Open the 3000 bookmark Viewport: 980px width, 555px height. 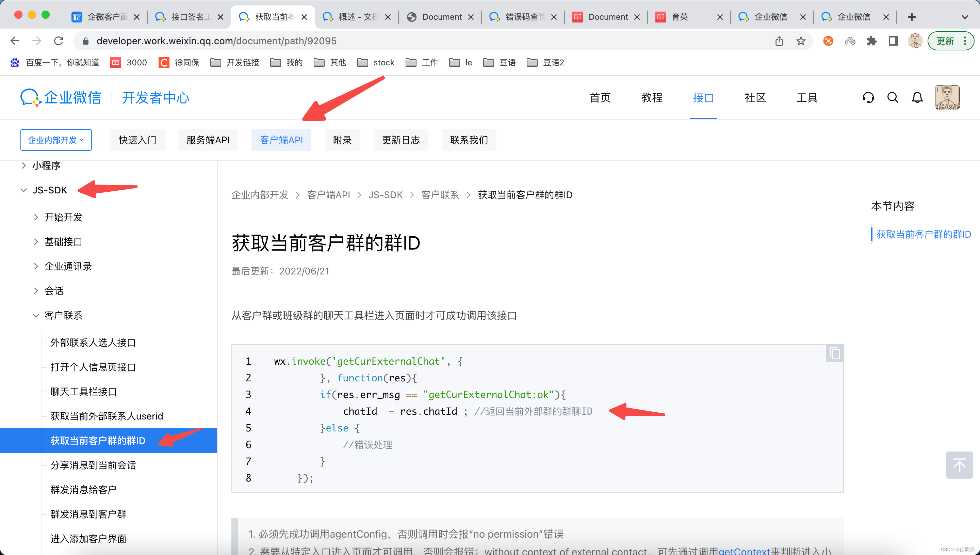(x=129, y=63)
